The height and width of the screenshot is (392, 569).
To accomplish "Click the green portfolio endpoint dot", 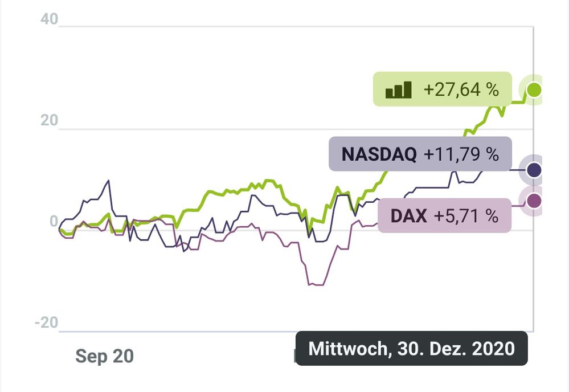I will point(534,89).
